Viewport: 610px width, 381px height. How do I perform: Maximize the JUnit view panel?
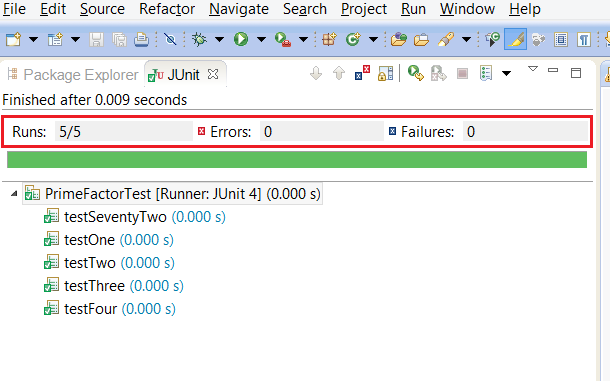click(x=576, y=73)
